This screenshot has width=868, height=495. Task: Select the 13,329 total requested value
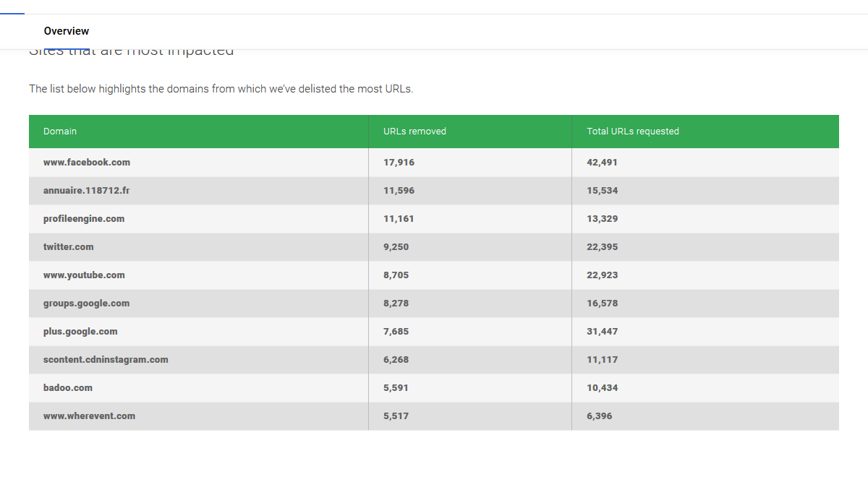click(603, 219)
